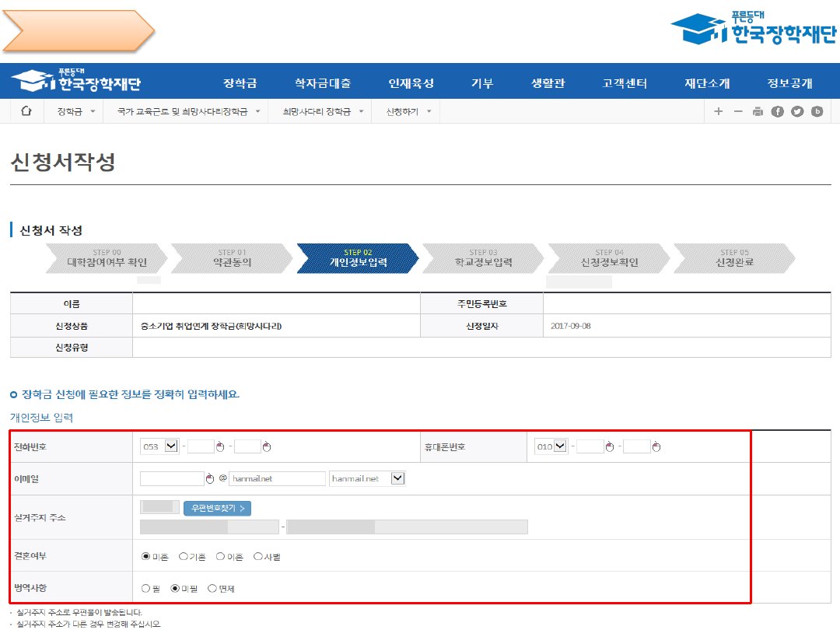Click the plus zoom-in icon
Screen dimensions: 840x630
[719, 111]
